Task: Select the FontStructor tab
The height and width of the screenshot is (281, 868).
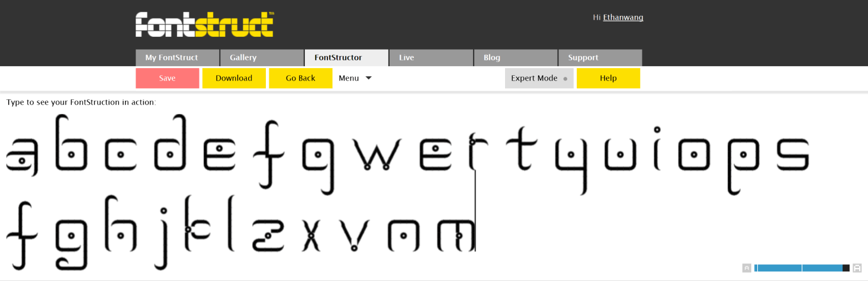Action: click(346, 58)
